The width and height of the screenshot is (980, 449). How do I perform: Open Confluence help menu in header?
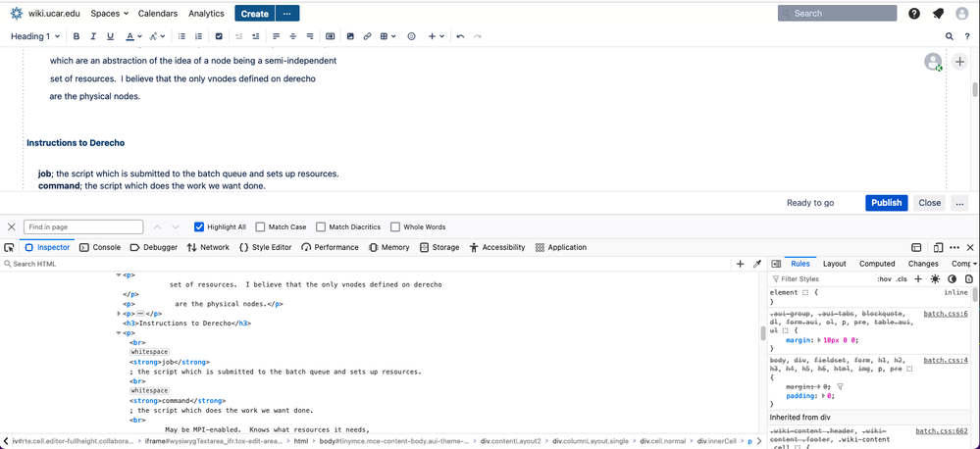[914, 13]
